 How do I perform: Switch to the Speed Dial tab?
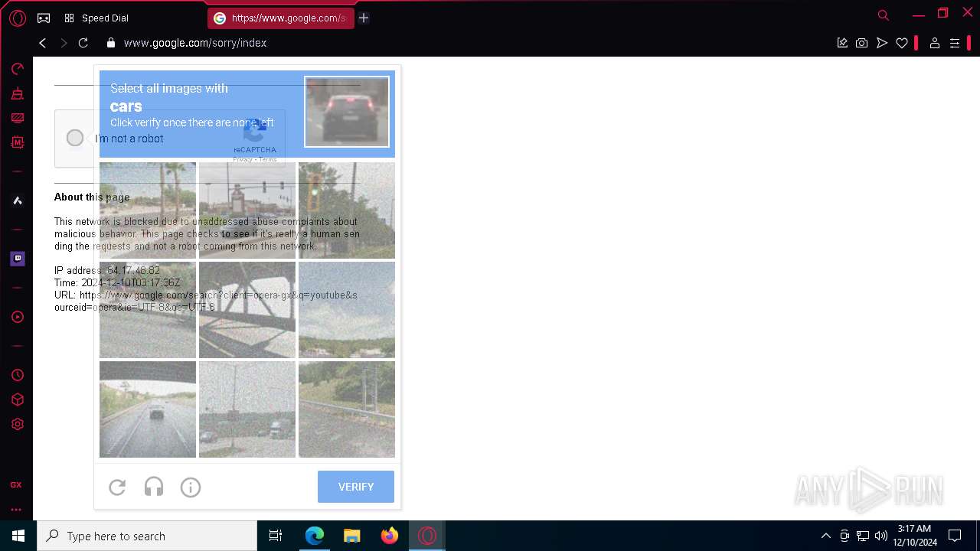coord(96,18)
